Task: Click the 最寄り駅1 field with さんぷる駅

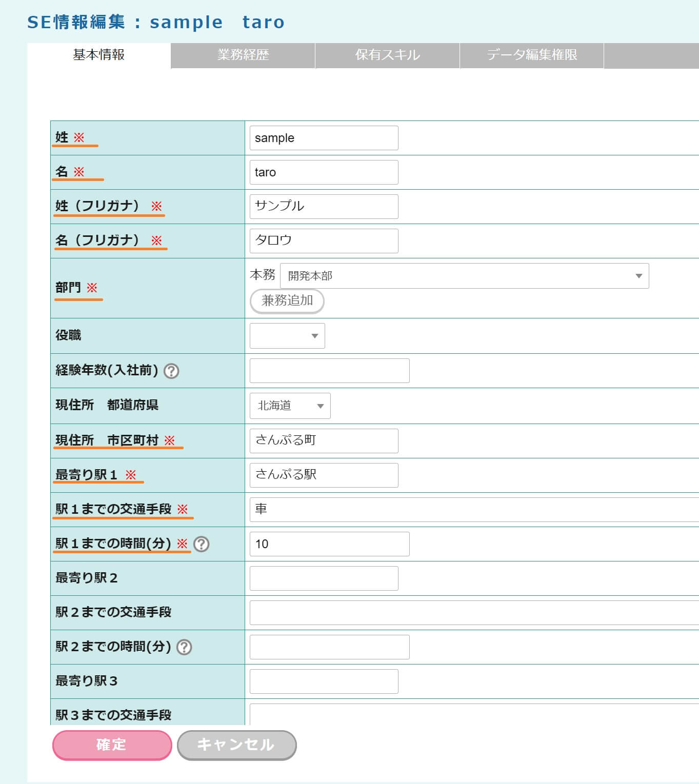Action: click(324, 475)
